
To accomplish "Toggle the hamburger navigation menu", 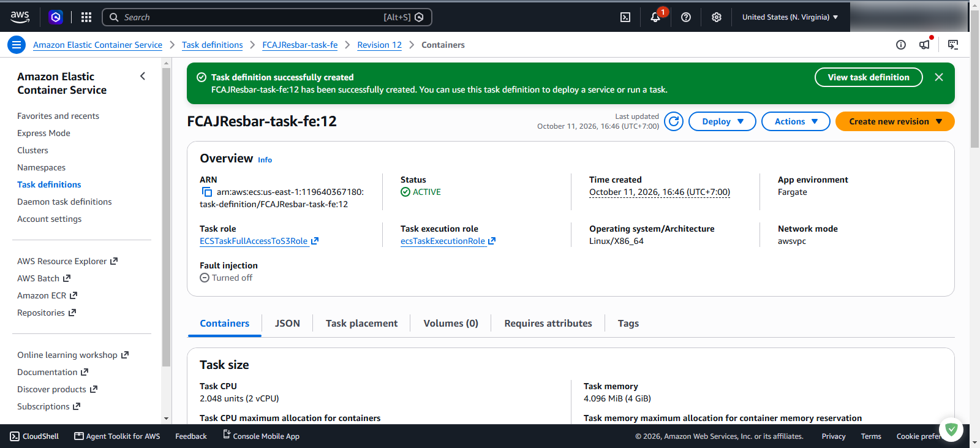I will tap(17, 45).
